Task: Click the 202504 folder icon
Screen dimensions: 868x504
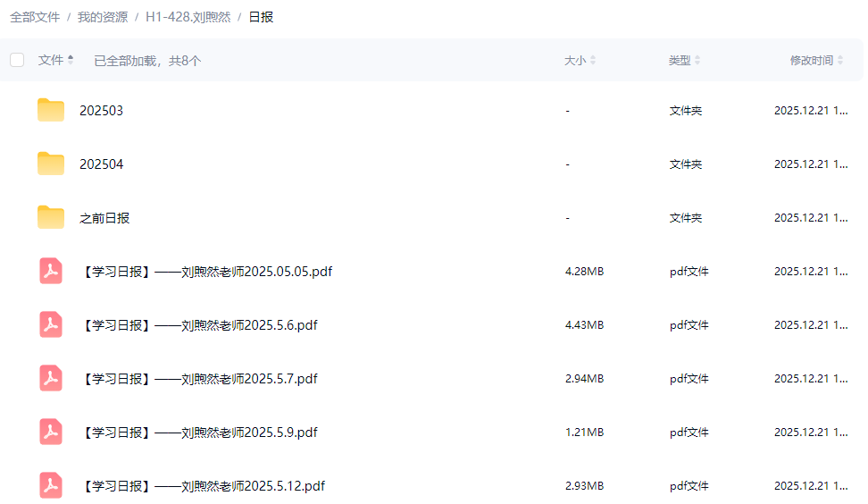Action: pyautogui.click(x=51, y=164)
